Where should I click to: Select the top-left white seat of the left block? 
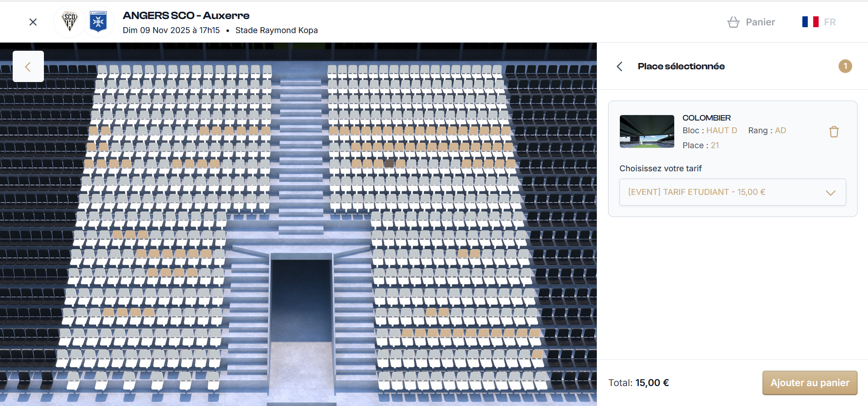click(x=102, y=70)
